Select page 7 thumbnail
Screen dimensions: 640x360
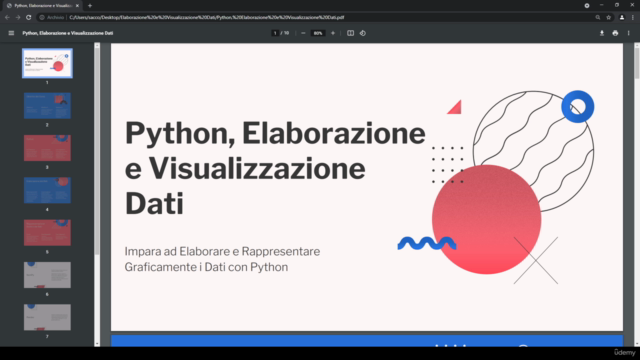coord(47,317)
